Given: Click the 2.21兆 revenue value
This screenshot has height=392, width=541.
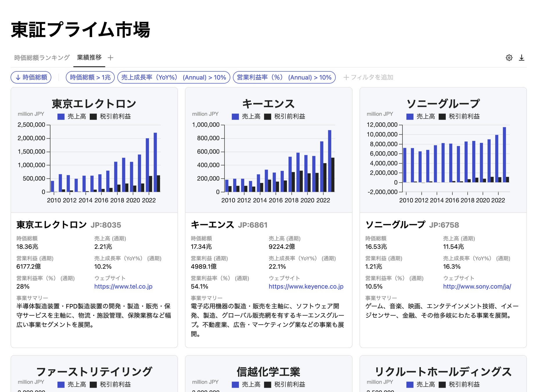Looking at the screenshot, I should coord(103,247).
